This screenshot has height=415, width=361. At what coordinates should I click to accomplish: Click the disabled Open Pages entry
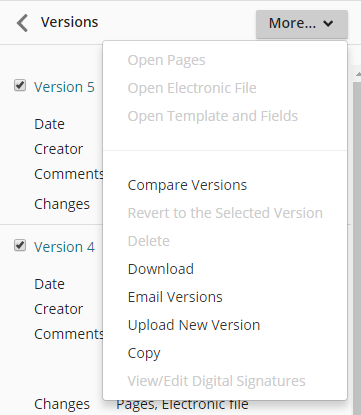166,60
